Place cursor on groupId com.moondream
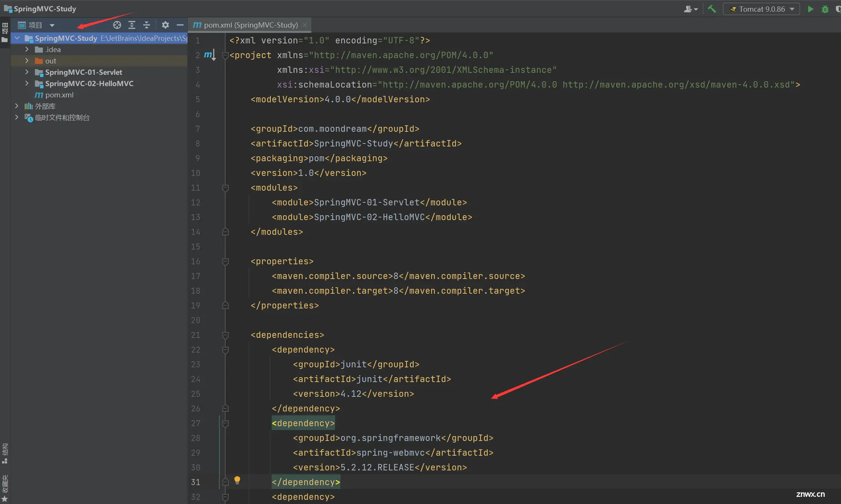The height and width of the screenshot is (504, 841). coord(335,129)
